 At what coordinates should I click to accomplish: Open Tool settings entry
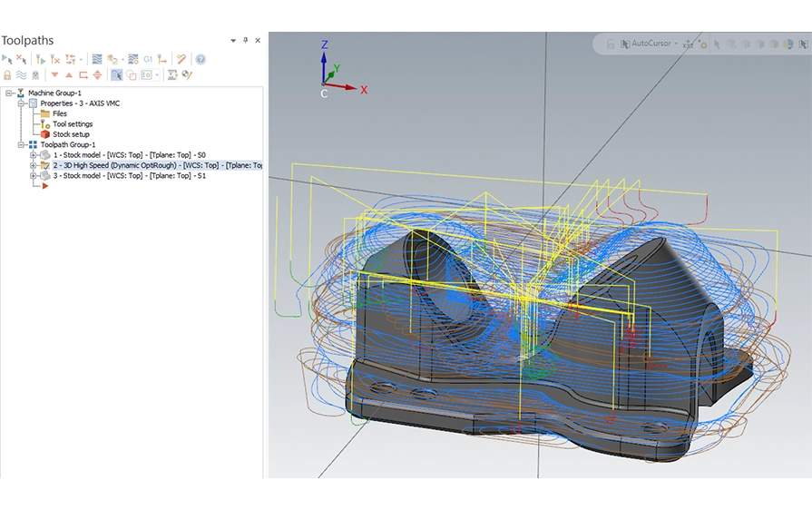(x=73, y=124)
